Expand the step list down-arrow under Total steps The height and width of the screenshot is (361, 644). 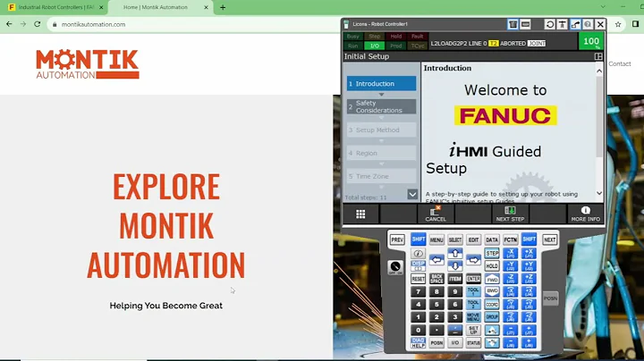pos(412,195)
